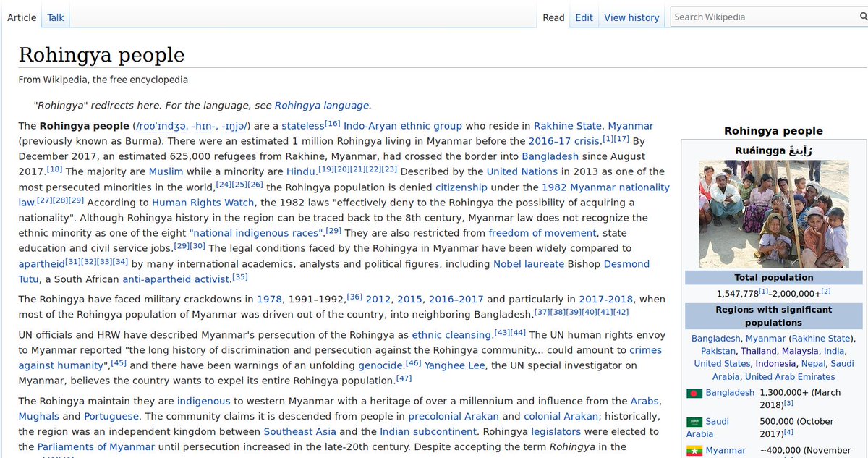The width and height of the screenshot is (868, 458).
Task: Jump to citation [16] after stateless
Action: tap(333, 123)
